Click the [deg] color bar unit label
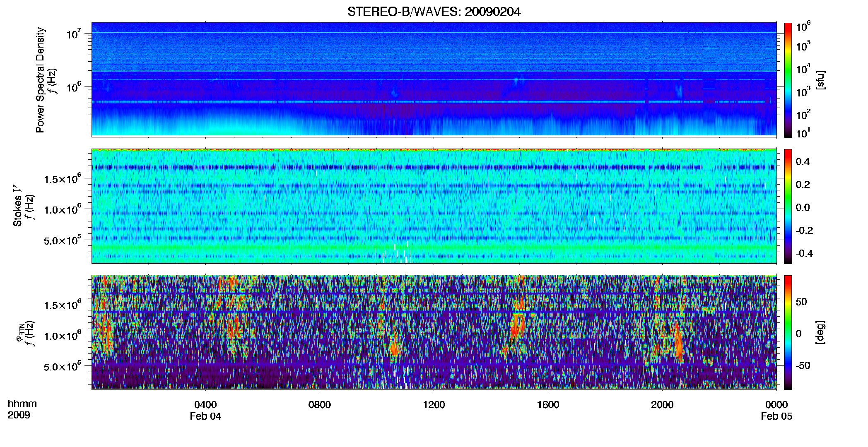 pyautogui.click(x=820, y=332)
